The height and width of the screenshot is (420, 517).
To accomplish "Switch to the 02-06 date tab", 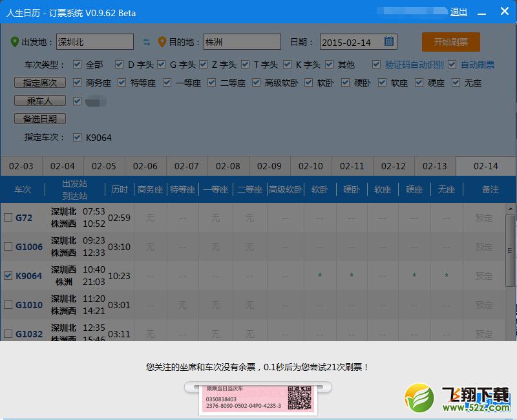I will (145, 166).
